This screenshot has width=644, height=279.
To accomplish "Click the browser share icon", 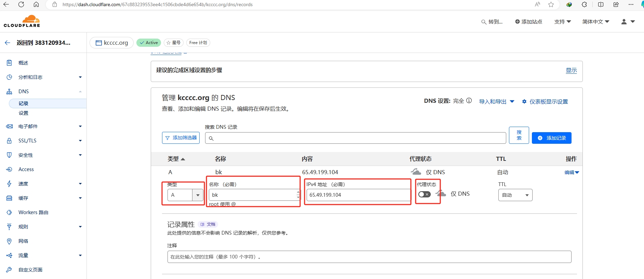I will click(616, 4).
